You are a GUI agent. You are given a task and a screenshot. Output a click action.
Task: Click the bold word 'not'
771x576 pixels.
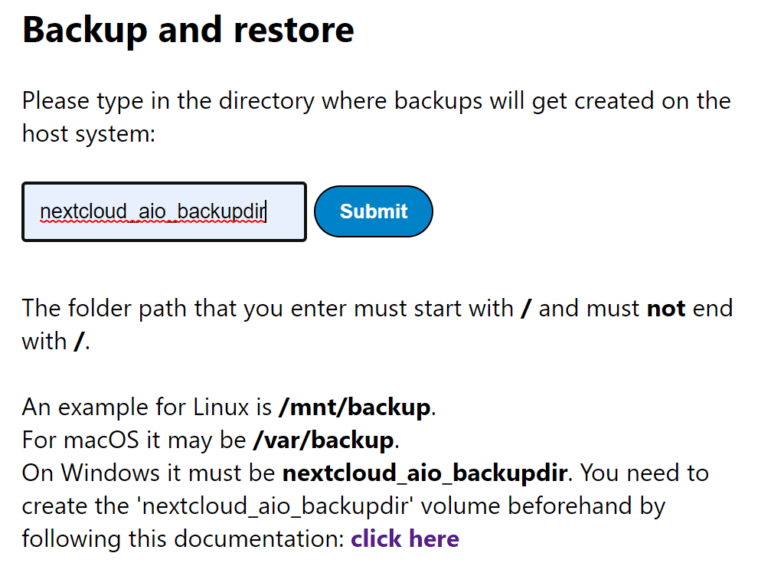tap(666, 308)
